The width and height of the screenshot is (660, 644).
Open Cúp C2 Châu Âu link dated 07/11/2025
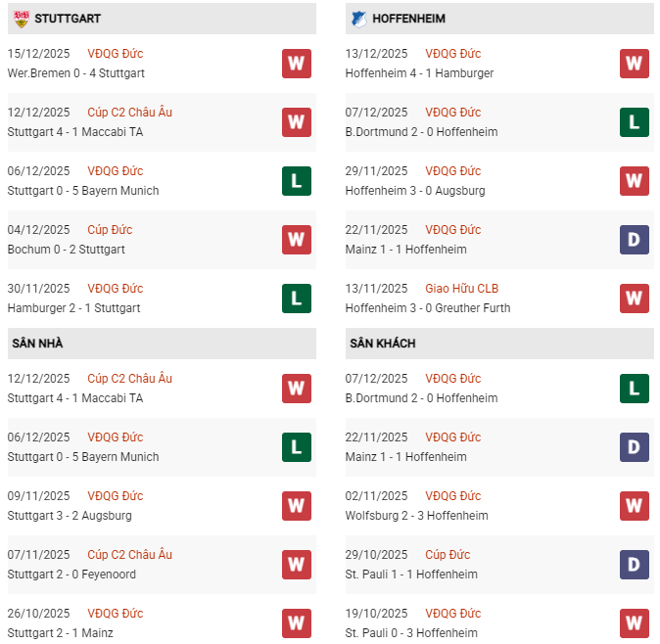pyautogui.click(x=129, y=555)
